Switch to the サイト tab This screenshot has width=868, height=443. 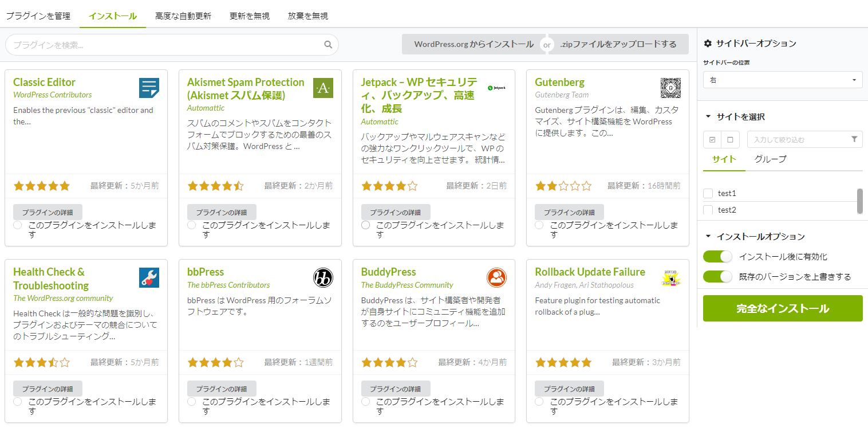(724, 159)
